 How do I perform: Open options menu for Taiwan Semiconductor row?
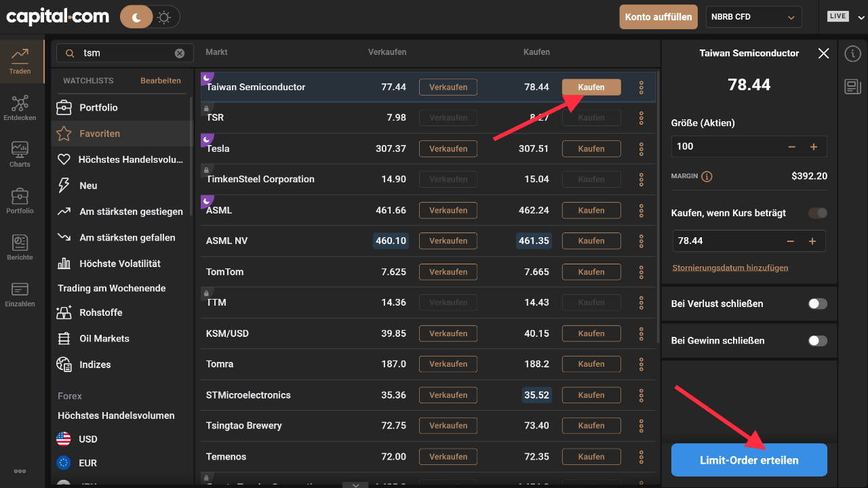click(x=642, y=87)
